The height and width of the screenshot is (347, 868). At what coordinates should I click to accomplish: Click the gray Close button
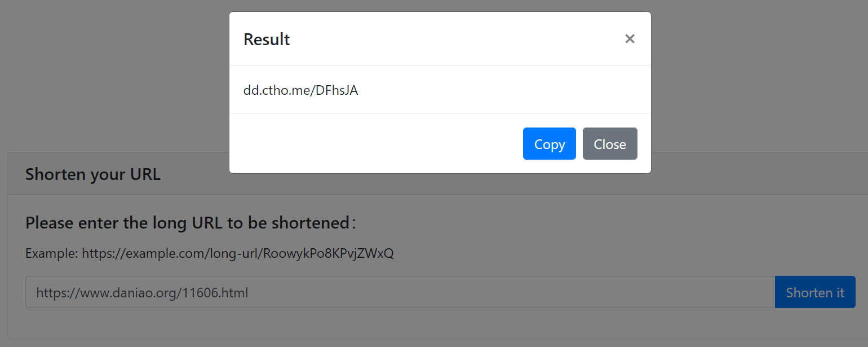[610, 144]
